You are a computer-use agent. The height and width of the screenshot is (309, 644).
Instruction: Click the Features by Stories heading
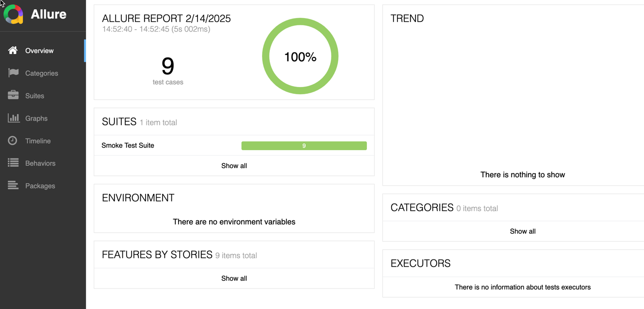point(157,255)
